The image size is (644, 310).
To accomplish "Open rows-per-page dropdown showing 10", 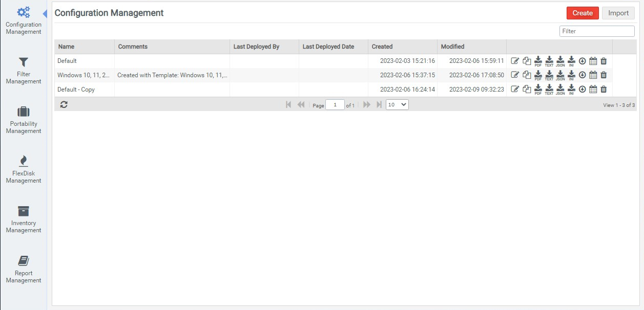I will click(397, 104).
